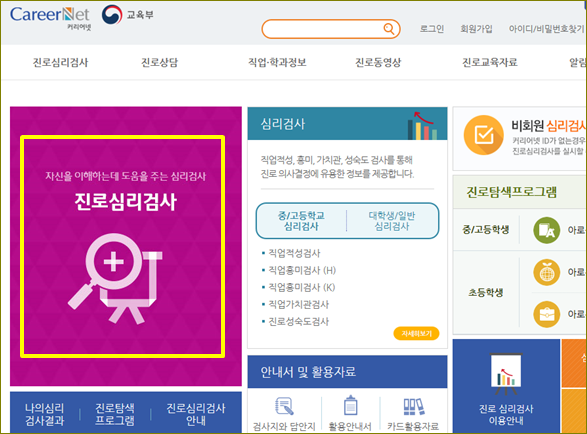The image size is (587, 434).
Task: Click the 카드활용자료 cards icon
Action: (x=413, y=407)
